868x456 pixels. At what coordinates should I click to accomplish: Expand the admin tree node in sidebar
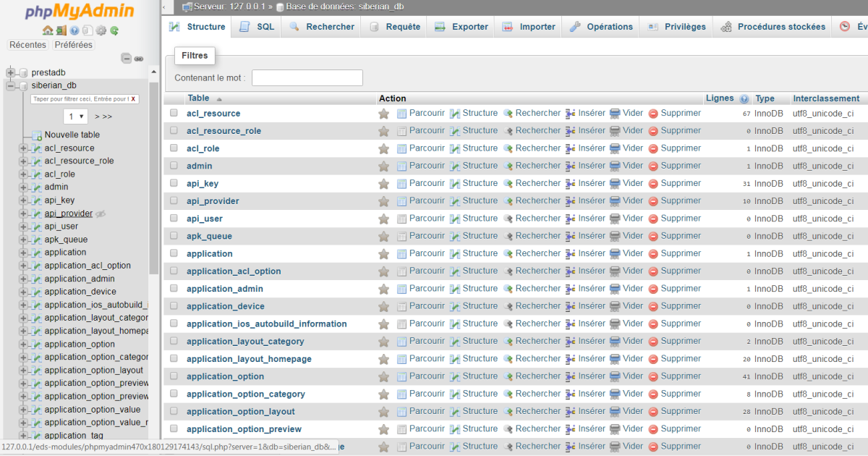(x=23, y=187)
